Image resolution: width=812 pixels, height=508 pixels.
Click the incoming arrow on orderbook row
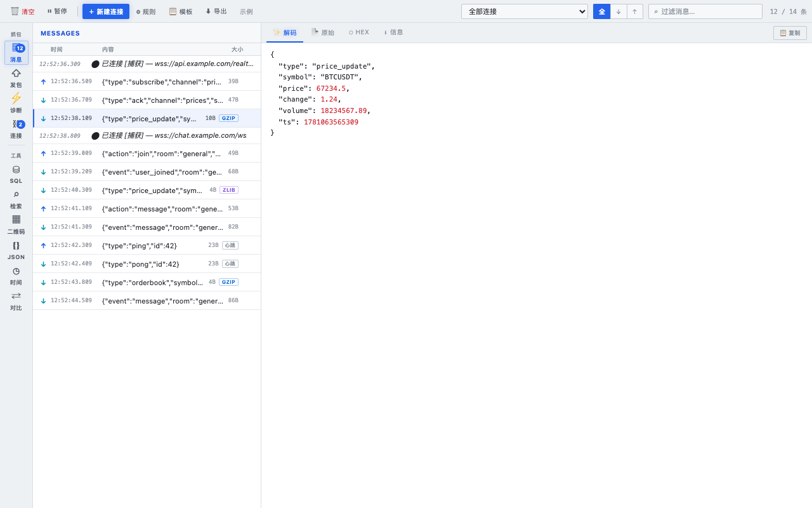pyautogui.click(x=43, y=283)
